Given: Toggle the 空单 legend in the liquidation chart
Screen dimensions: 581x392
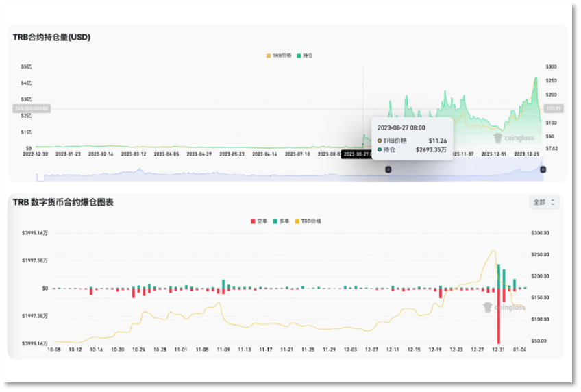Looking at the screenshot, I should tap(258, 221).
